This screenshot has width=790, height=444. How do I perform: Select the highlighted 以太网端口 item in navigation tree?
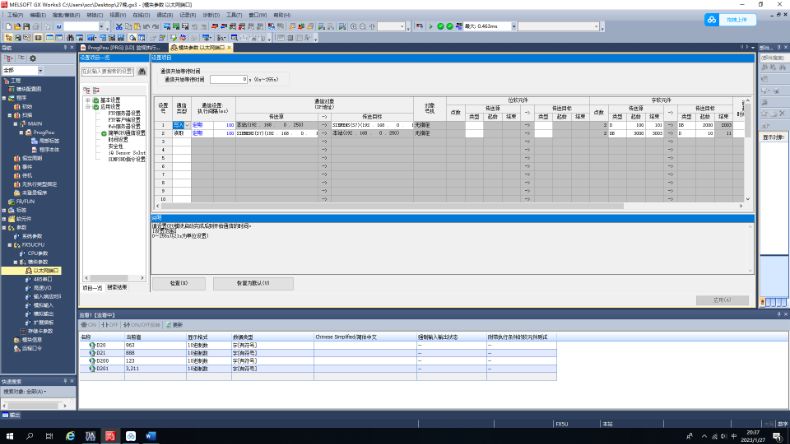coord(31,271)
